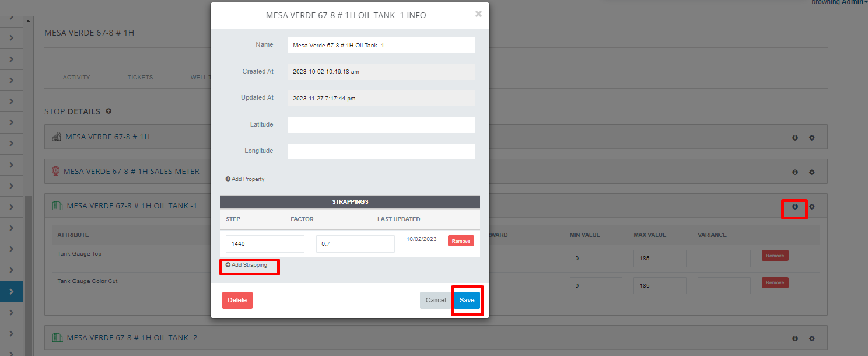Open info for MESA VERDE 67-8 # 1H well
The height and width of the screenshot is (356, 868).
click(x=794, y=138)
